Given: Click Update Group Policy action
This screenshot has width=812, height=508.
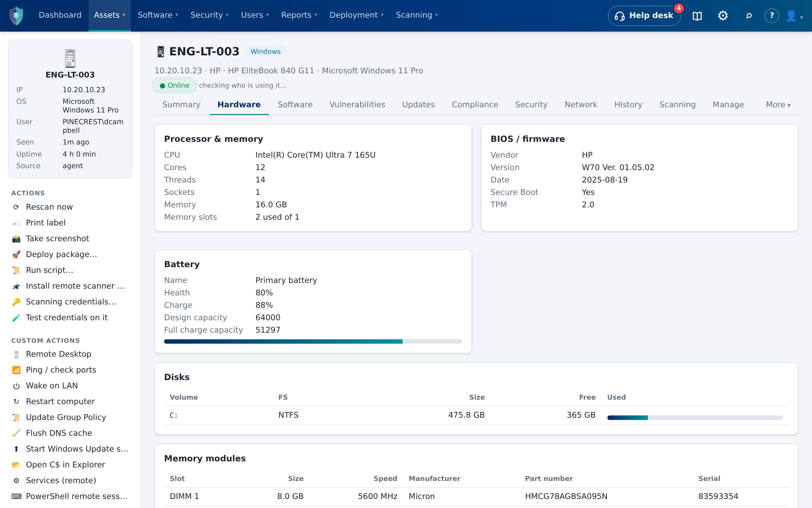Looking at the screenshot, I should pos(70,417).
